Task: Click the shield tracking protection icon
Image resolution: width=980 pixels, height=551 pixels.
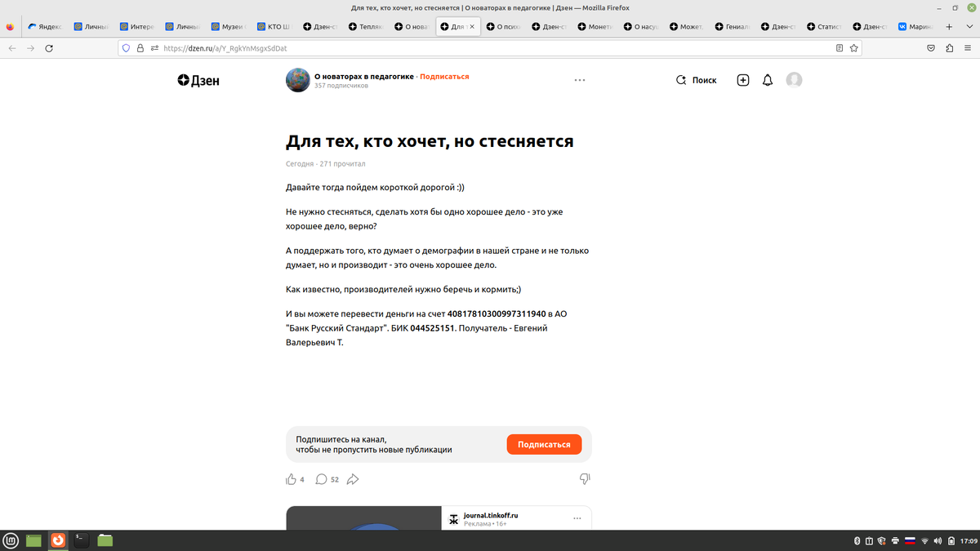Action: (126, 48)
